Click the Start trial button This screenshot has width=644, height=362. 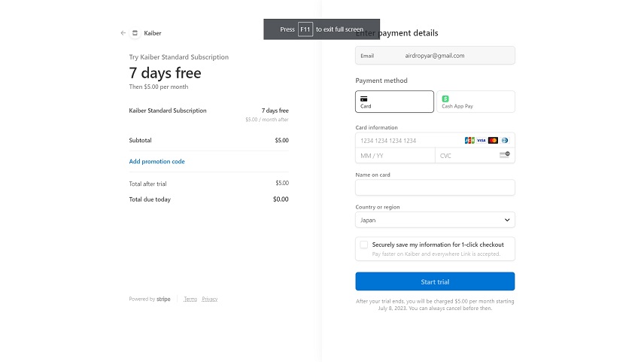click(x=435, y=282)
